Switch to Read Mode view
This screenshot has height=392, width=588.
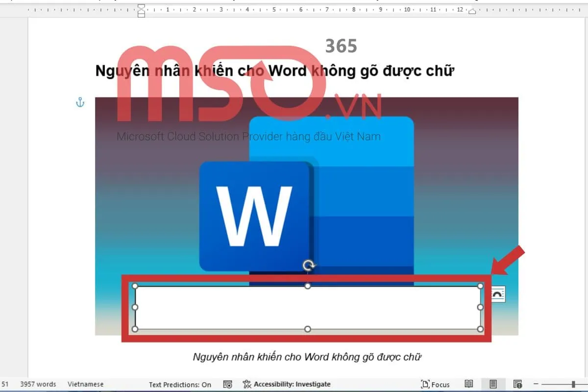point(469,384)
